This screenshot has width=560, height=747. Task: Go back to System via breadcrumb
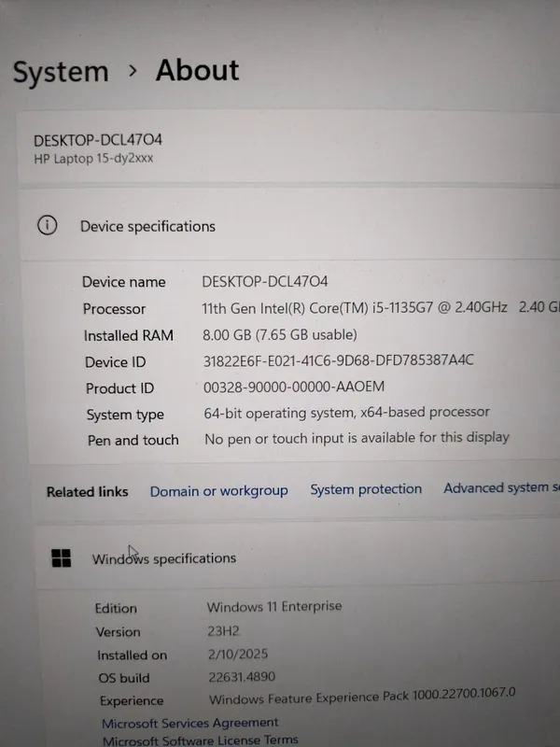point(61,72)
